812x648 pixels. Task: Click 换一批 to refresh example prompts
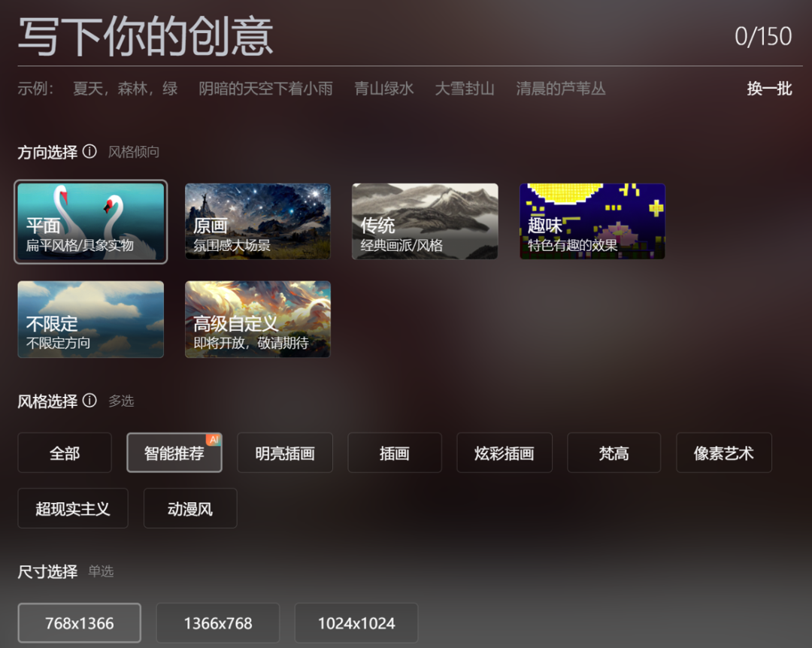coord(769,88)
